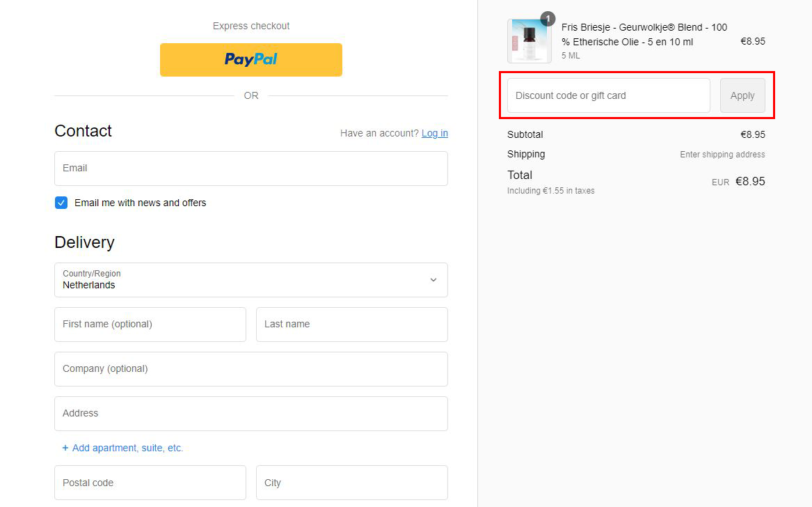Image resolution: width=812 pixels, height=507 pixels.
Task: Focus the Postal code field
Action: click(x=150, y=483)
